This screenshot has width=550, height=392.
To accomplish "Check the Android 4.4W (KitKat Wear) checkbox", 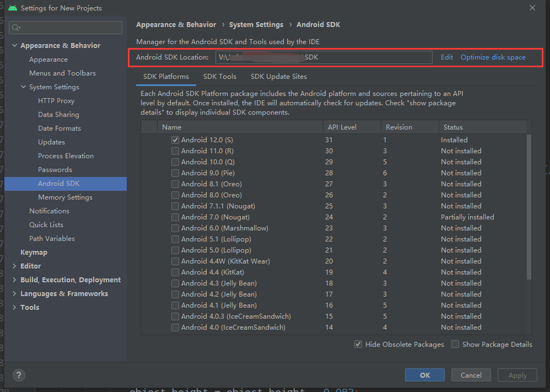I will (x=175, y=261).
